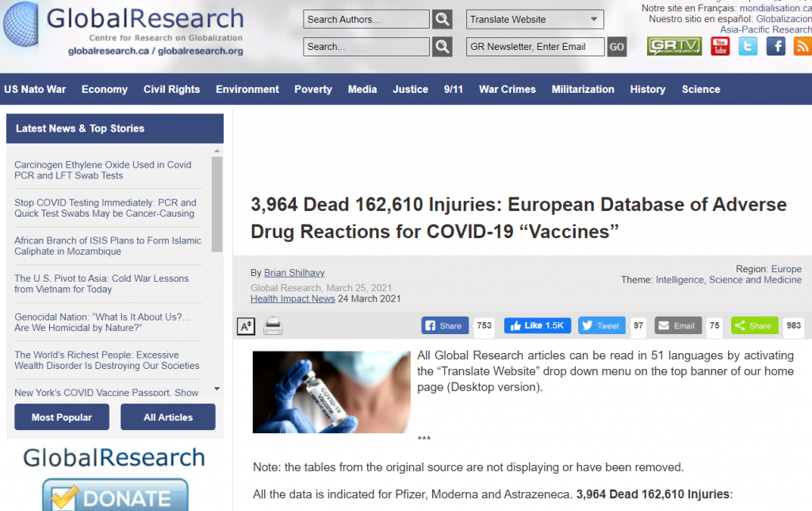
Task: Open the African Branch of ISIS story
Action: tap(108, 246)
